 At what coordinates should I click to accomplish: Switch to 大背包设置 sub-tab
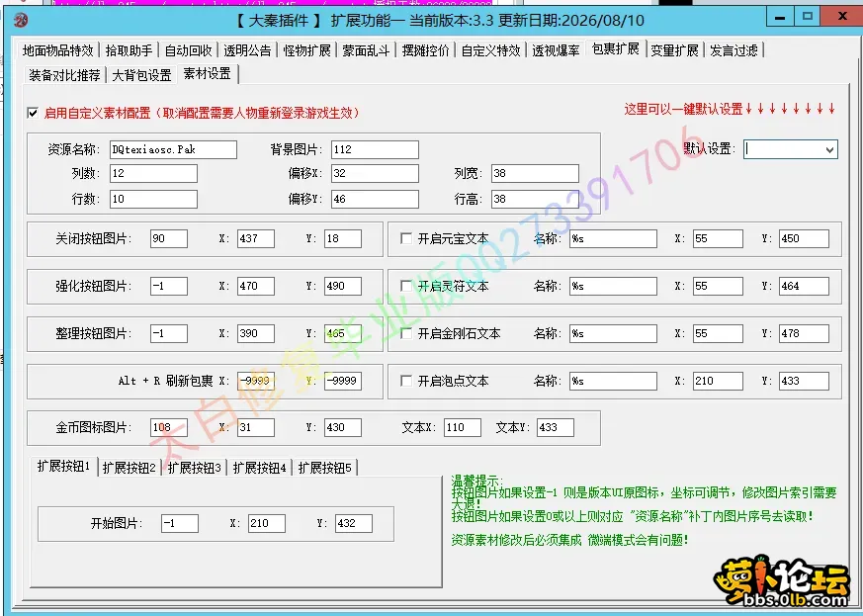(x=142, y=75)
